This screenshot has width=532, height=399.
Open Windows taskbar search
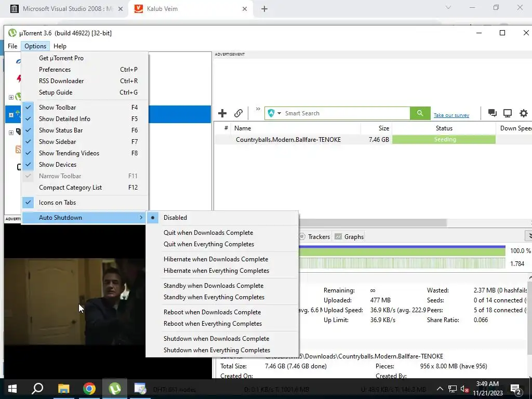pyautogui.click(x=37, y=389)
